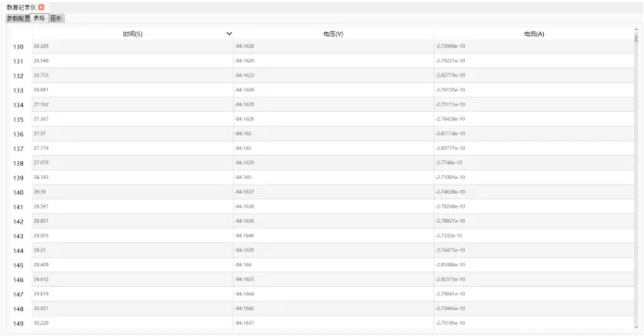Image resolution: width=644 pixels, height=336 pixels.
Task: Close the 数据记录仪 panel tab
Action: [x=41, y=7]
